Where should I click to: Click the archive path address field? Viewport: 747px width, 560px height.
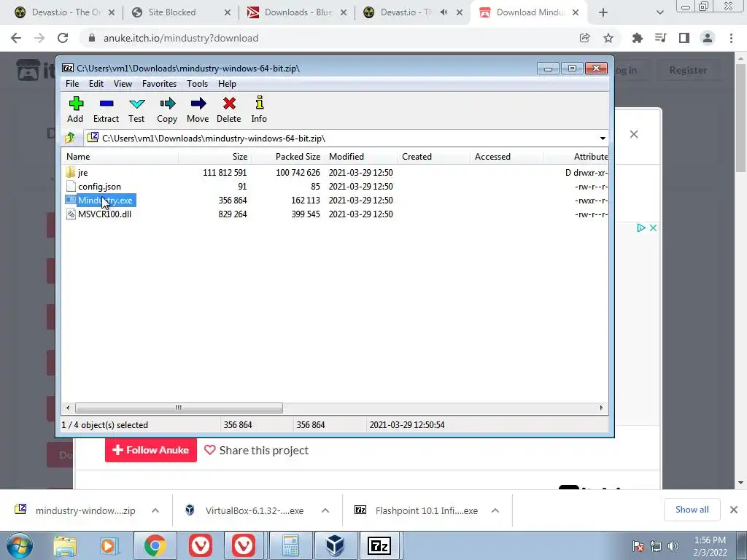341,138
